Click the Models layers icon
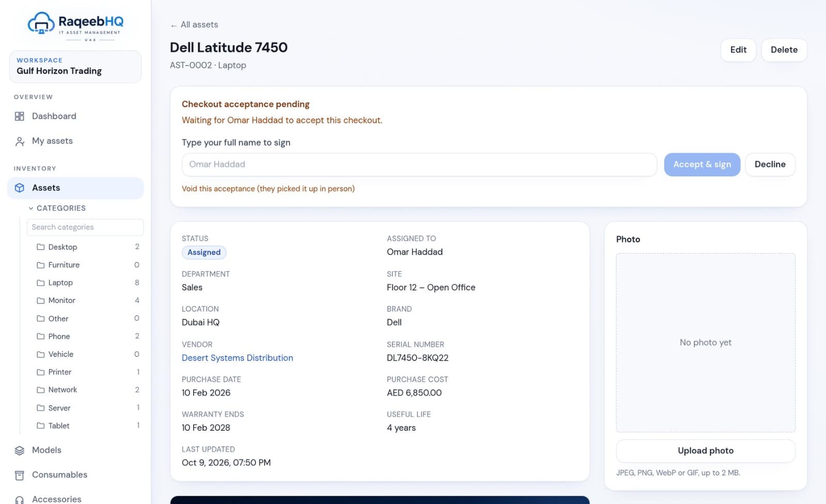The image size is (826, 504). click(x=20, y=450)
